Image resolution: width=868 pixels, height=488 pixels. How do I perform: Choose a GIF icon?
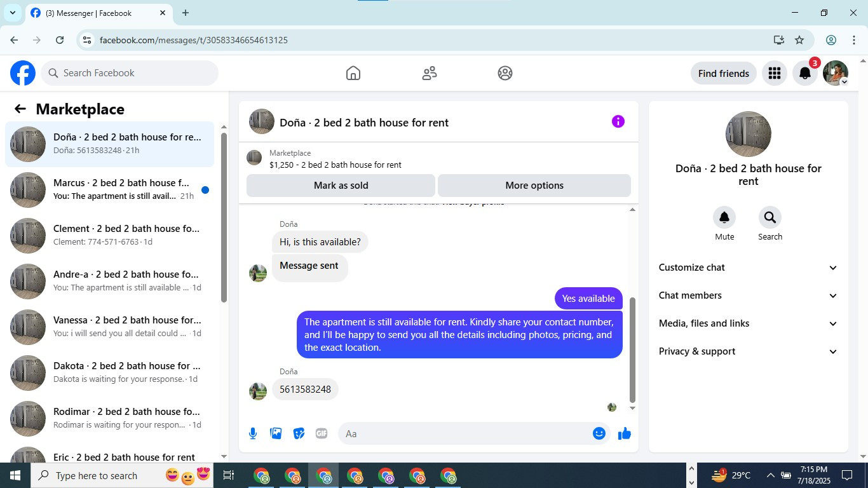[x=322, y=433]
